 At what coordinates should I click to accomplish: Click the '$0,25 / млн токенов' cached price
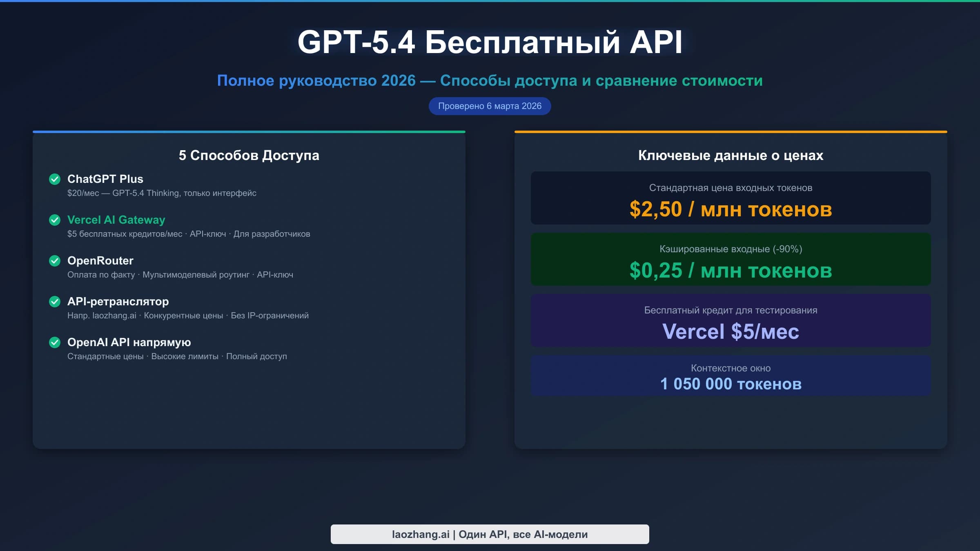731,271
